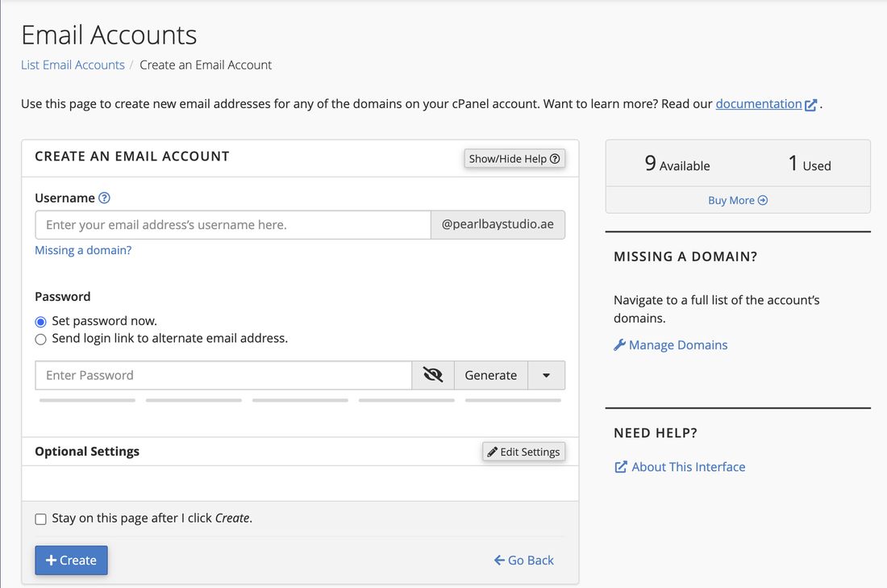Follow the 'List Email Accounts' breadcrumb link
887x588 pixels.
pyautogui.click(x=73, y=65)
